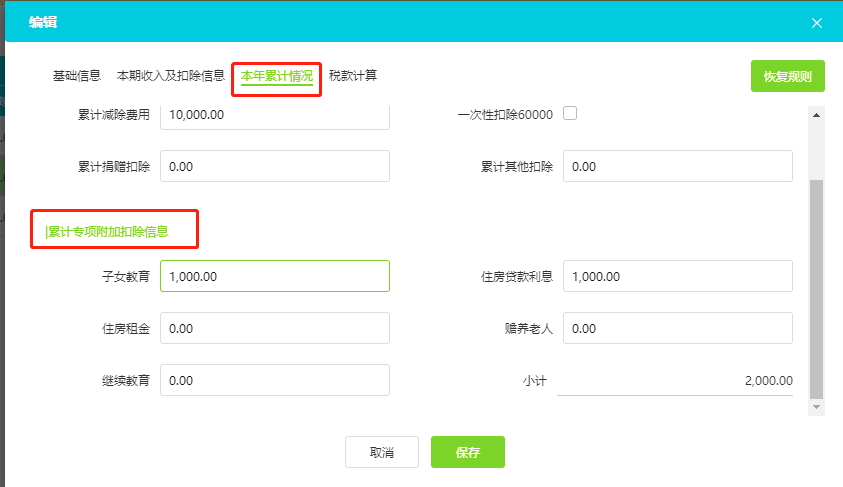Click the 累计减除费用 input field
Screen dimensions: 843x487
click(274, 115)
